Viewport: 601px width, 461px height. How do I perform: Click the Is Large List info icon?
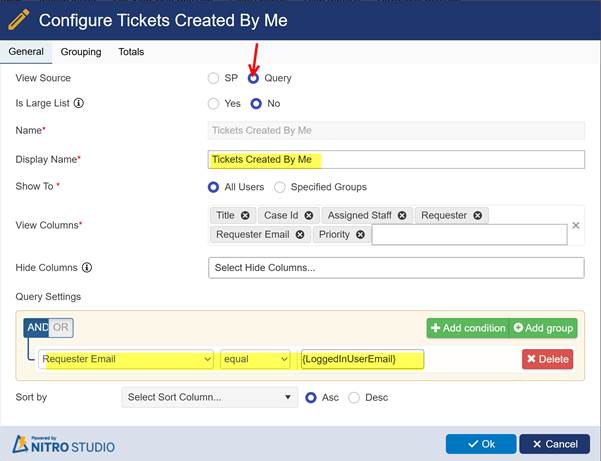click(x=79, y=103)
